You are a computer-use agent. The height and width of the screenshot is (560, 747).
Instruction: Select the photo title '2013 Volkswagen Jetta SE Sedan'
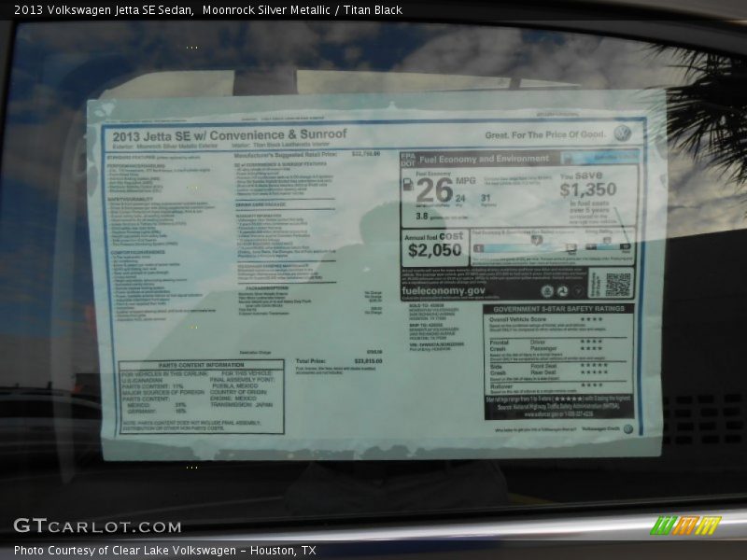point(104,10)
